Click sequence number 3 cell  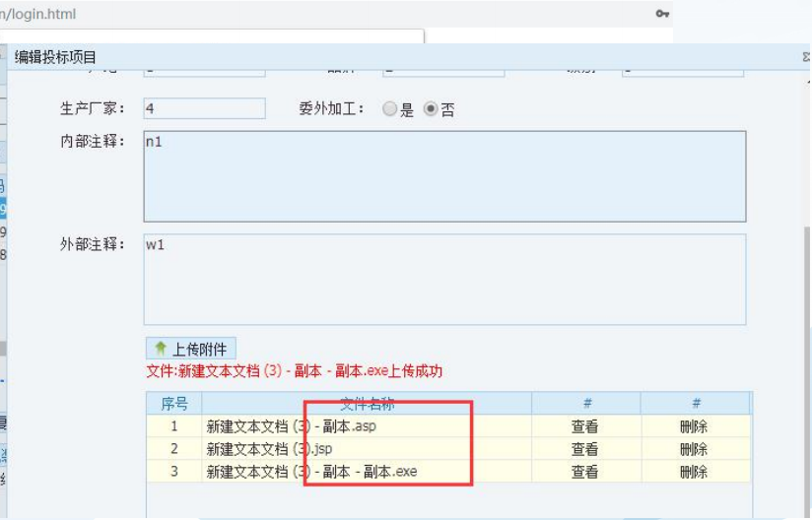(x=174, y=472)
